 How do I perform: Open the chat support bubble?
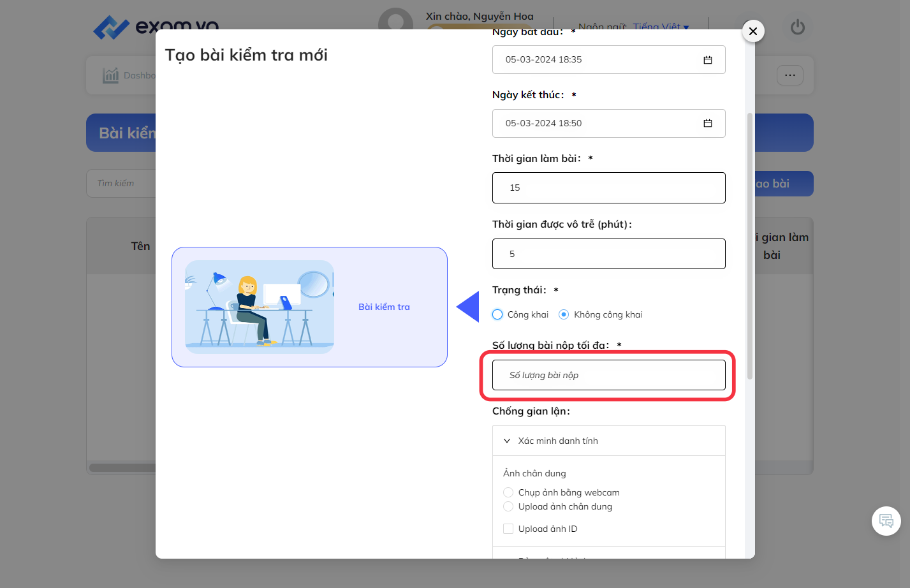tap(886, 521)
